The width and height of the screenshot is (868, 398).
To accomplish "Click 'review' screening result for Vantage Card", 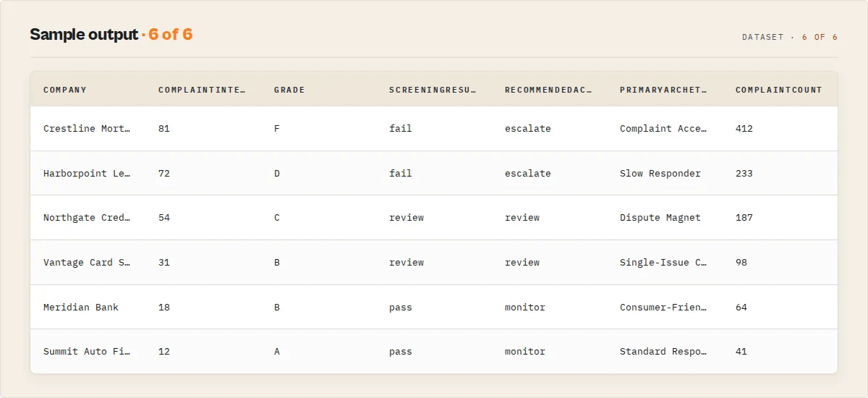I will 407,263.
